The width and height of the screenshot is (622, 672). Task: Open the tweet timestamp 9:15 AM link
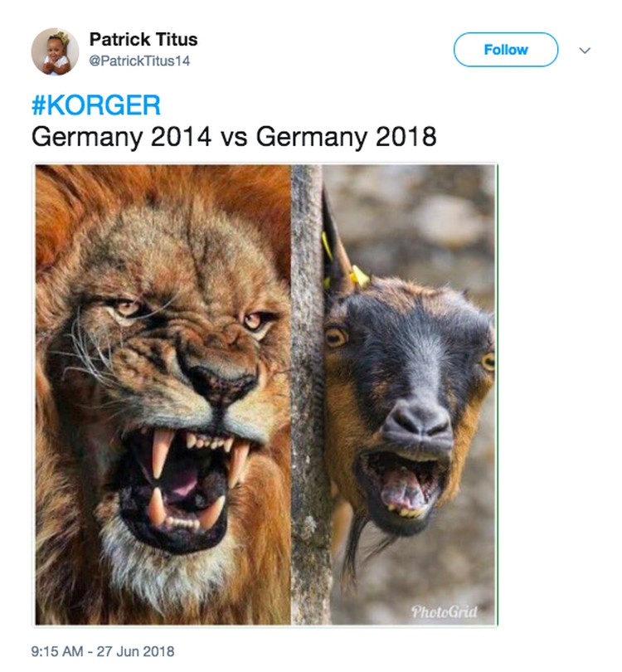pos(56,651)
